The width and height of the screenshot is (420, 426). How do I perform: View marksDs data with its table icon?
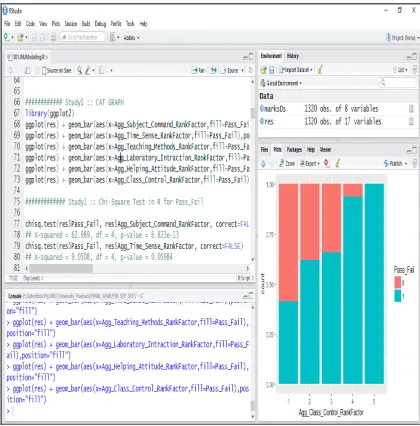tap(411, 109)
